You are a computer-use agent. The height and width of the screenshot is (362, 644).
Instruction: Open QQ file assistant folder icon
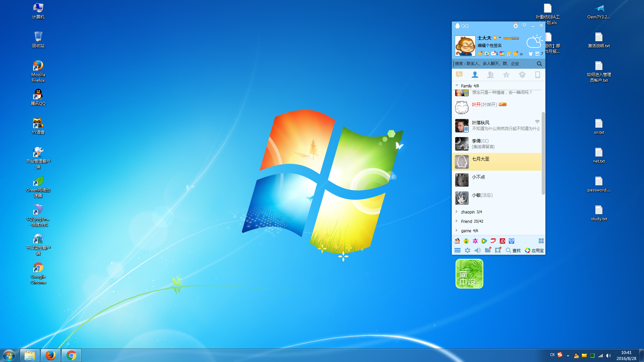click(488, 250)
